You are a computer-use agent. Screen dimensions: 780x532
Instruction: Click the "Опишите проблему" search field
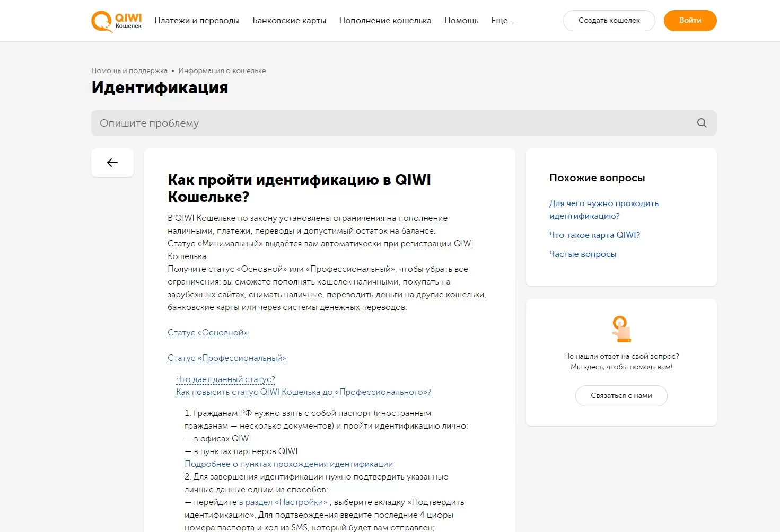pos(318,122)
